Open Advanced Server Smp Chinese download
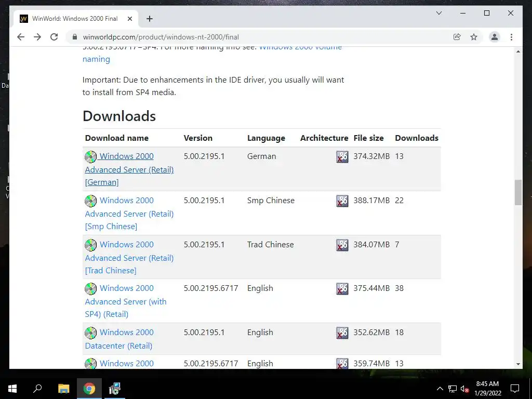The width and height of the screenshot is (532, 399). (x=129, y=213)
